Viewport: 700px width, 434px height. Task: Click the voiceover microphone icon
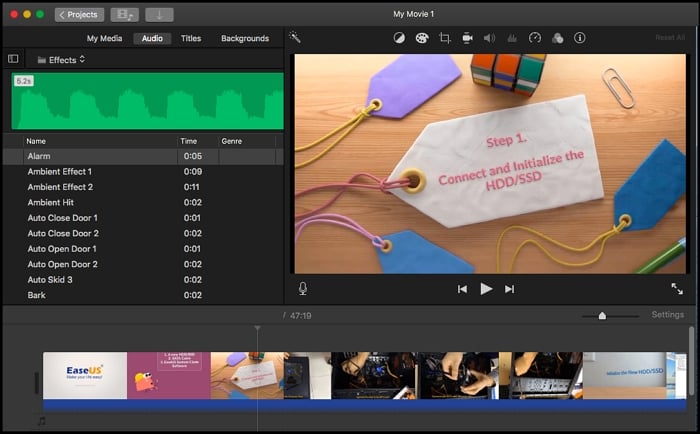(x=303, y=288)
